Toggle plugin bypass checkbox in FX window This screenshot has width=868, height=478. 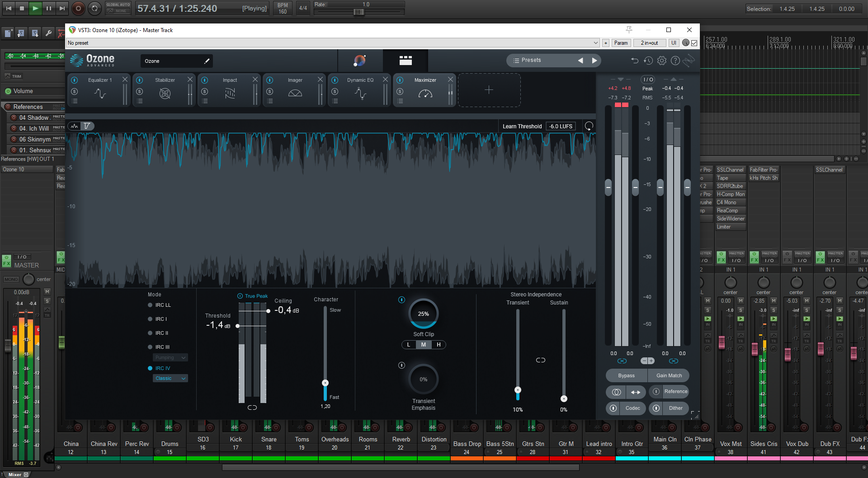click(x=694, y=43)
